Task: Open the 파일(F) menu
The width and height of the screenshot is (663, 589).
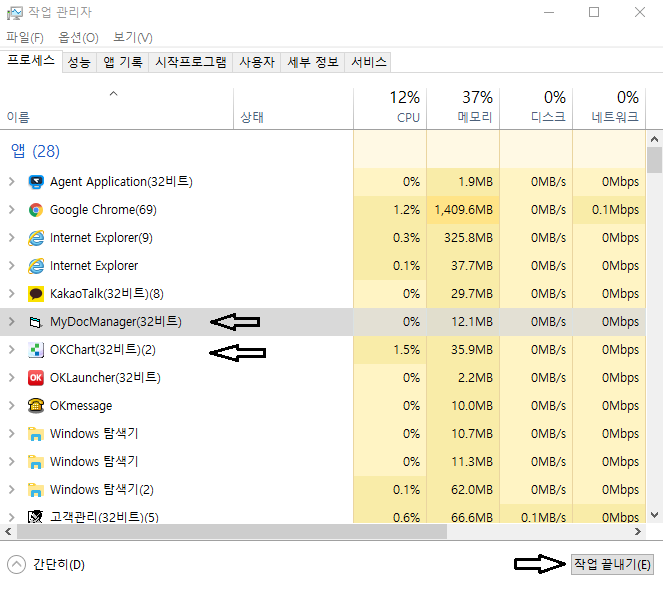Action: 25,38
